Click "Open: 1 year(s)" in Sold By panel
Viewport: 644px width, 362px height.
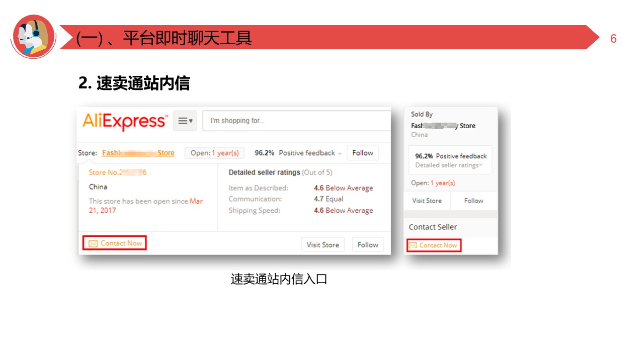click(433, 183)
